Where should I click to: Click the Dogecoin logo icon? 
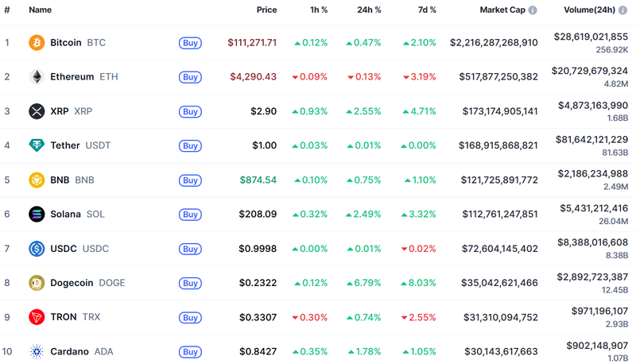(x=37, y=282)
